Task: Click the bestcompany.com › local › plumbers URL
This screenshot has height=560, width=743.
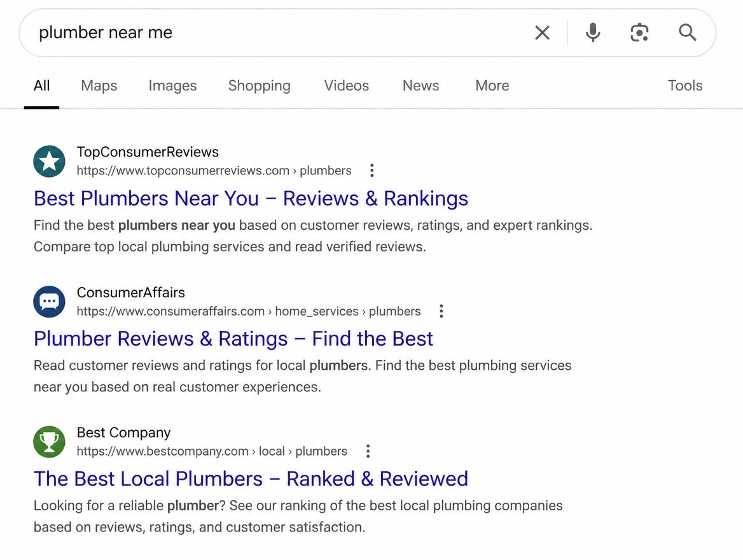Action: point(212,451)
